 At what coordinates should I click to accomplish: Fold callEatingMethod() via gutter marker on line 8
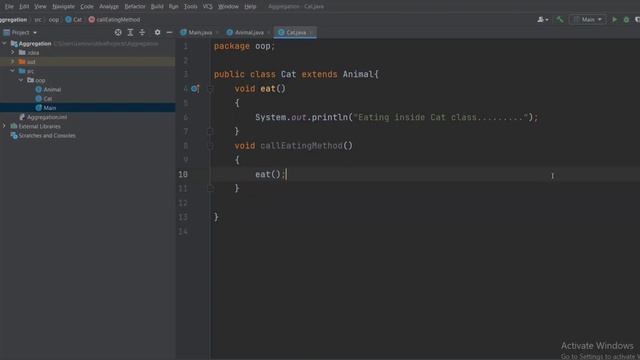(x=210, y=146)
